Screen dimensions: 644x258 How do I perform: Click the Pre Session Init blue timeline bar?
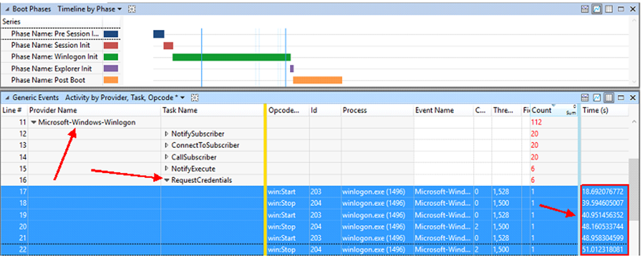pos(159,34)
